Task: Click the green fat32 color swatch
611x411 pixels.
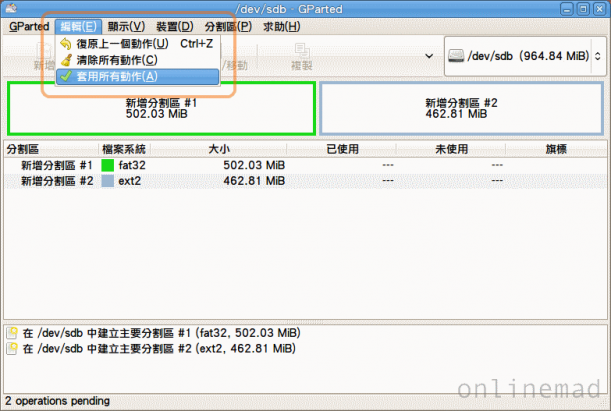Action: coord(108,165)
